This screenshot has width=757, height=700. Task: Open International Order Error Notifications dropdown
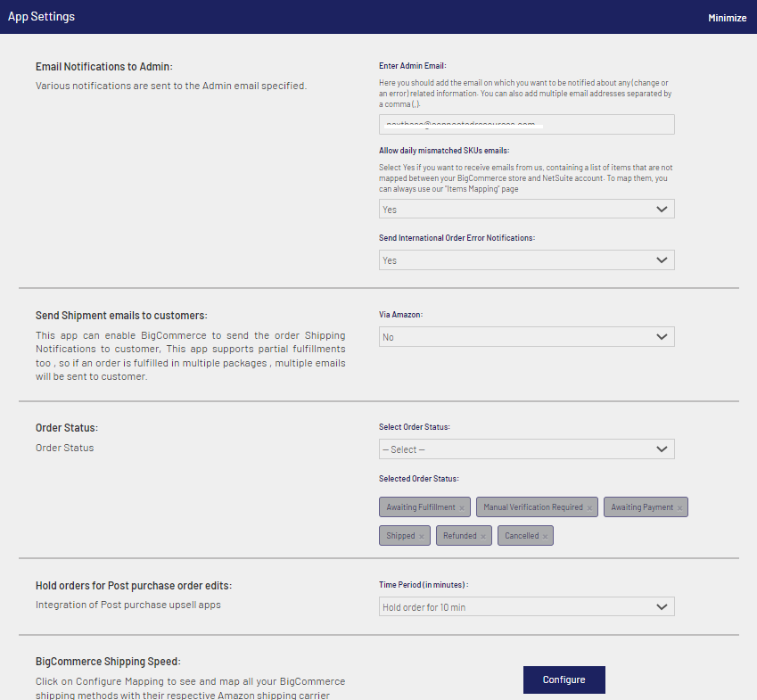coord(526,260)
